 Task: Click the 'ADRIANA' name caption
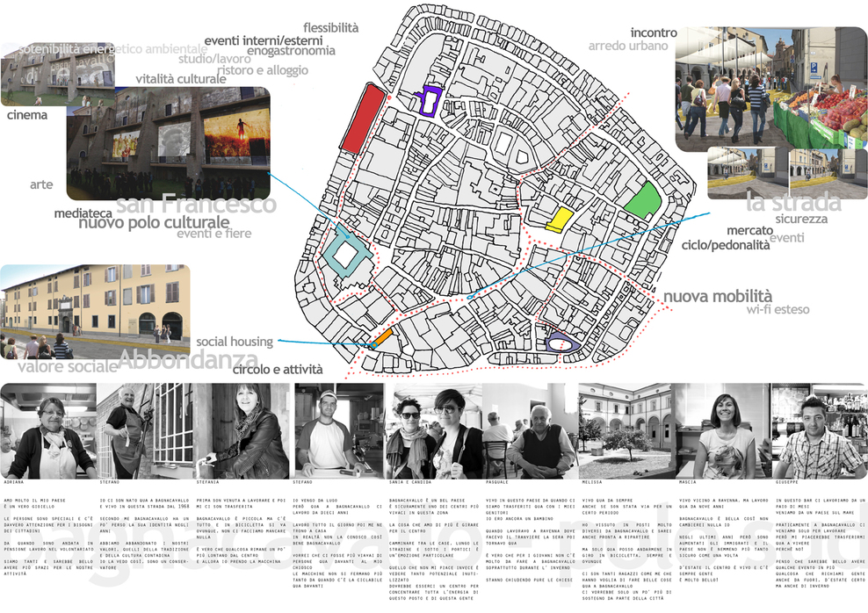[x=14, y=483]
